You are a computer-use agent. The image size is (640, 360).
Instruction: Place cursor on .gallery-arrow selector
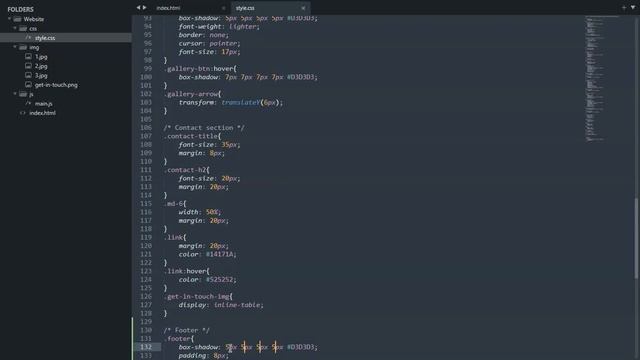click(x=192, y=94)
